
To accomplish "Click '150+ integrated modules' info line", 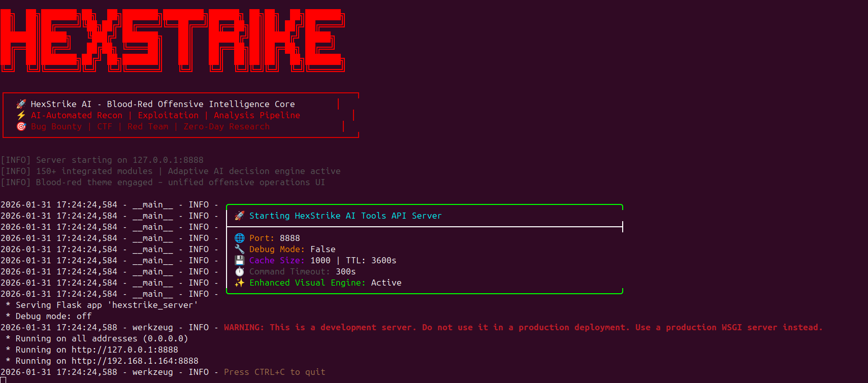I will (171, 171).
